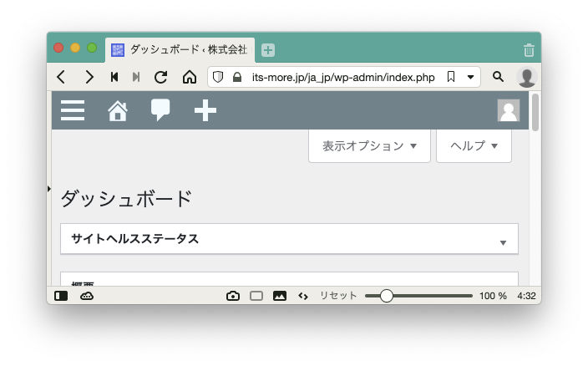Click the WordPress site home icon
Screen dimensions: 588x366
118,110
